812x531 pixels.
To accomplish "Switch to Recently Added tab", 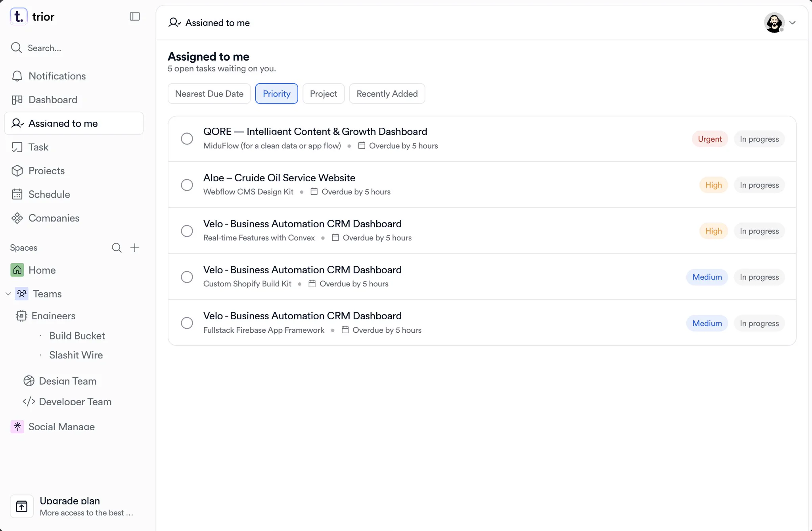I will pos(387,94).
